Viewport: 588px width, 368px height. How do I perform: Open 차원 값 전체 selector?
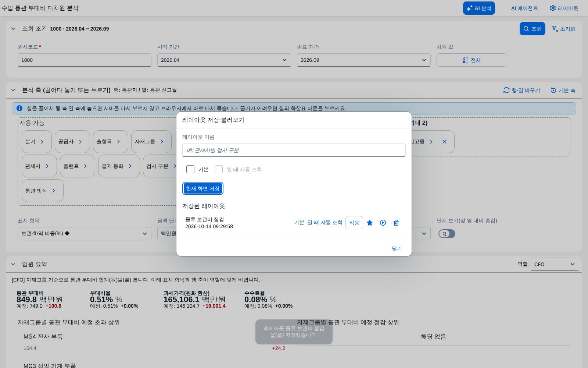point(472,60)
